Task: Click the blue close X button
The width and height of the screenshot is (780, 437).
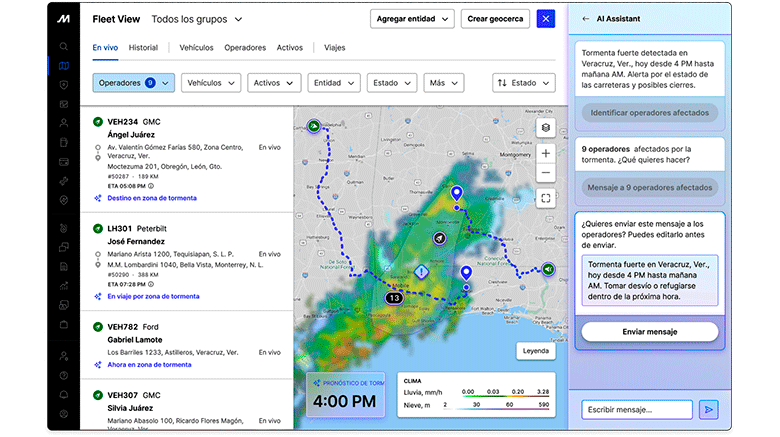Action: (x=545, y=19)
